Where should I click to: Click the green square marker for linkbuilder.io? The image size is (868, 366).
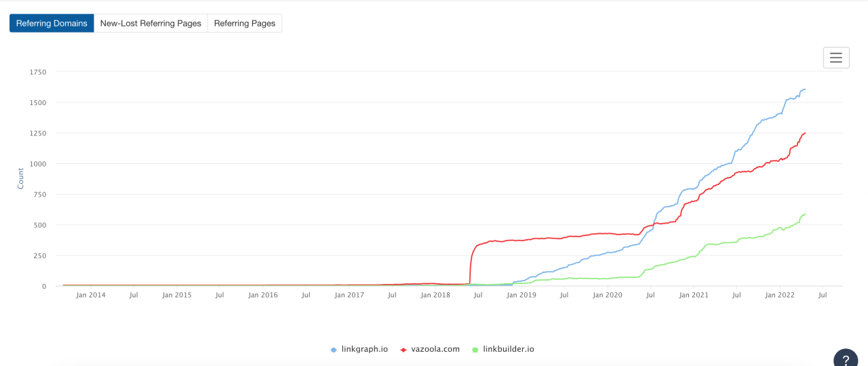click(x=475, y=350)
